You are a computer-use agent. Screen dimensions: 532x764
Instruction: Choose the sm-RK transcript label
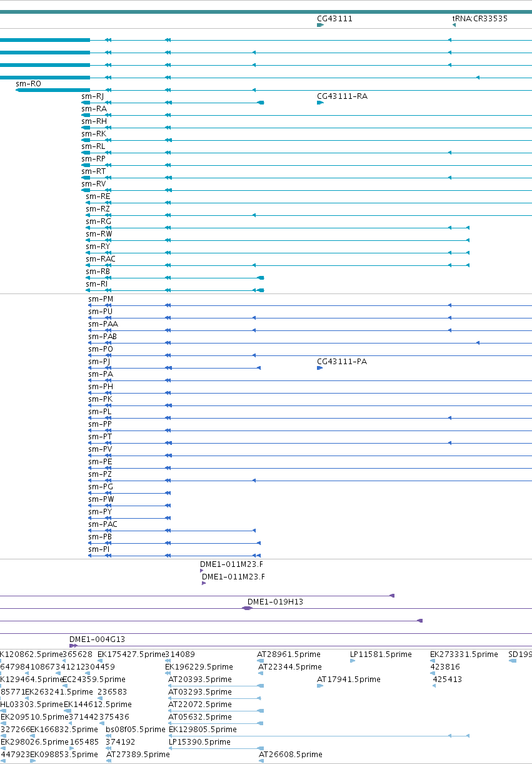point(94,134)
